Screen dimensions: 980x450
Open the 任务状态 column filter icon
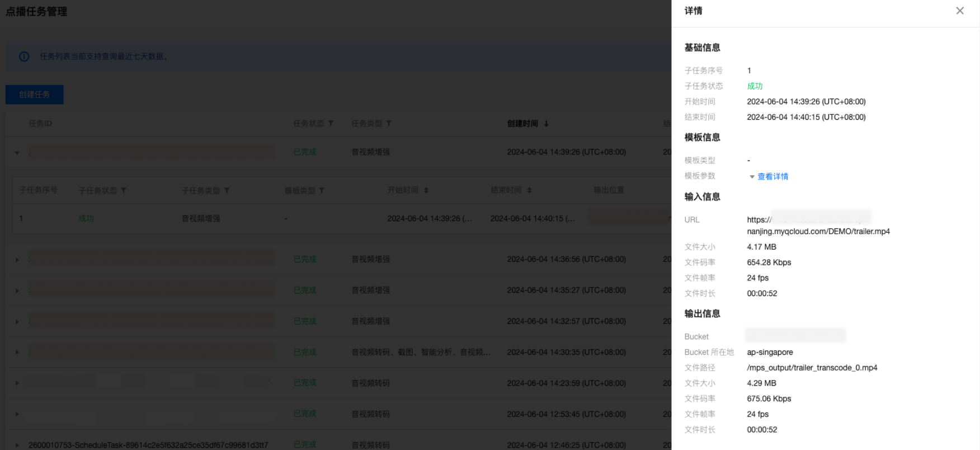(x=331, y=123)
